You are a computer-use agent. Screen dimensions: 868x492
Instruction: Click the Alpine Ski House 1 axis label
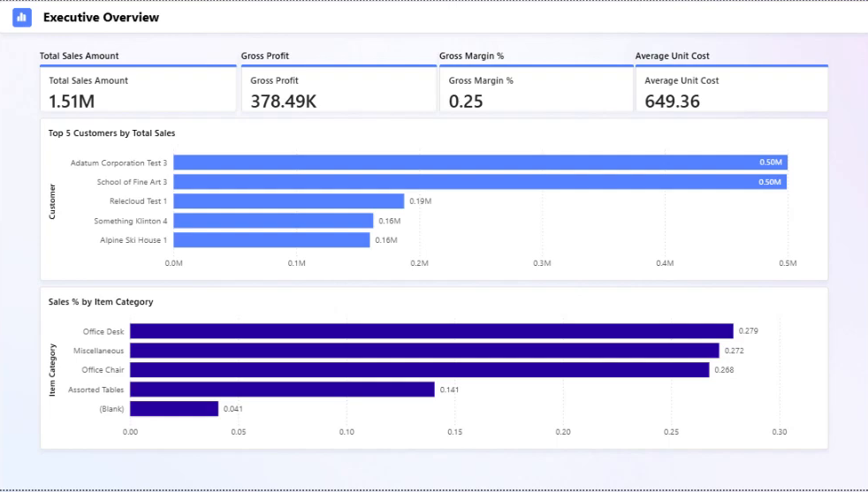(x=133, y=240)
